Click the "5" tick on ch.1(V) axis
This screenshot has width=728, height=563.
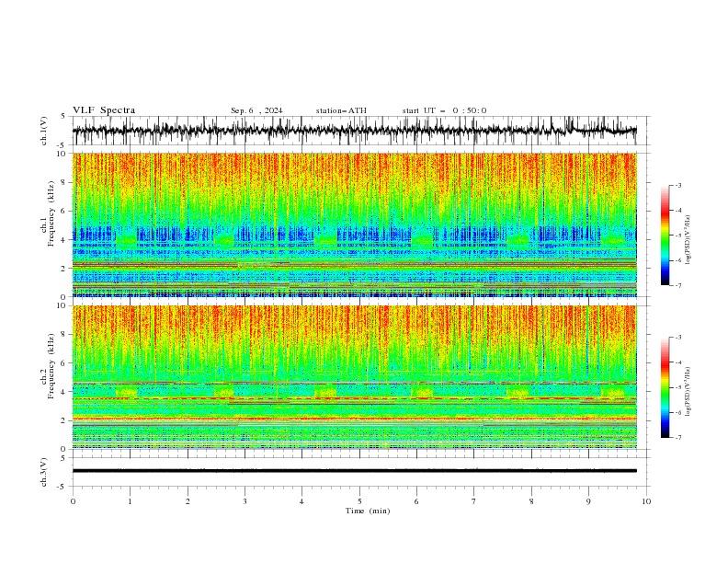[64, 117]
